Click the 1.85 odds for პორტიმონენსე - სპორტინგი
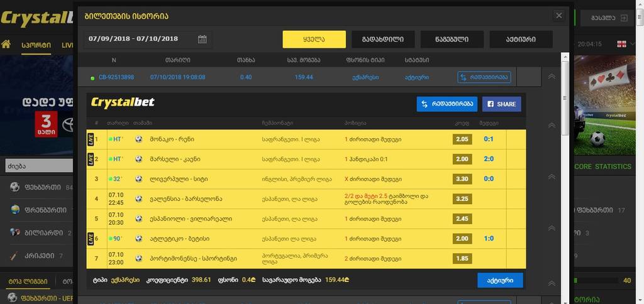 [x=462, y=258]
